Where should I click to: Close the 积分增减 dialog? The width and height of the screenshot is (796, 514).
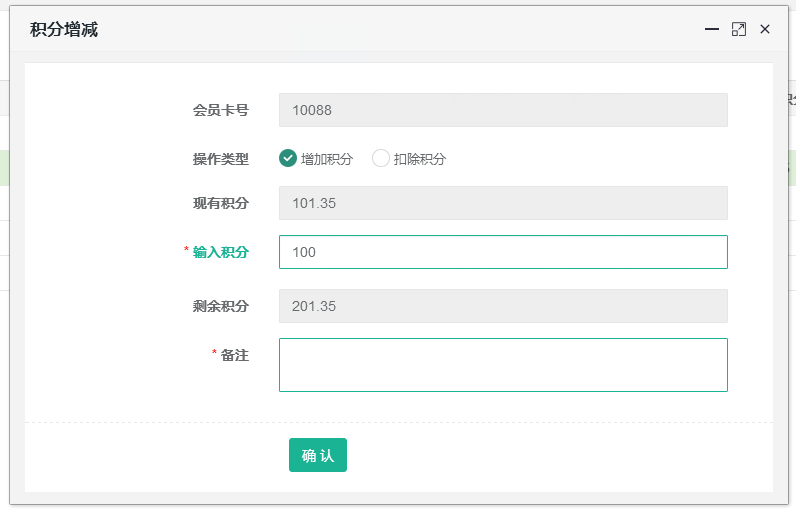[765, 29]
